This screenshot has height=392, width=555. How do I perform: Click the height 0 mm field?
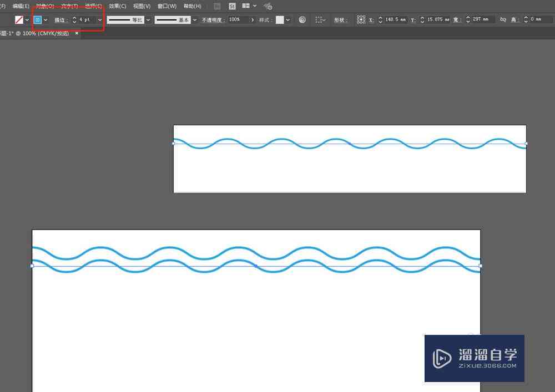[x=540, y=19]
